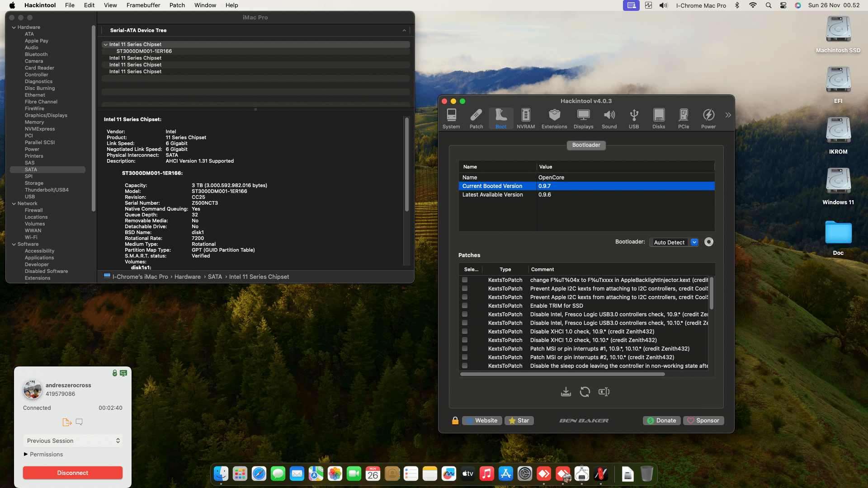Open the Displays section in Hackintool
The width and height of the screenshot is (868, 488).
[x=584, y=119]
